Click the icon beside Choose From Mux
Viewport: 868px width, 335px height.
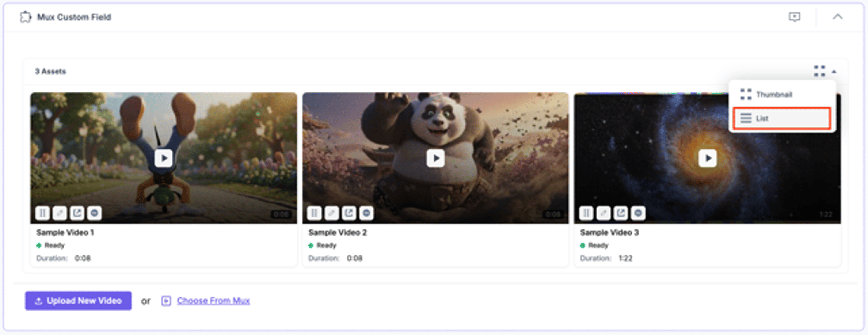166,301
